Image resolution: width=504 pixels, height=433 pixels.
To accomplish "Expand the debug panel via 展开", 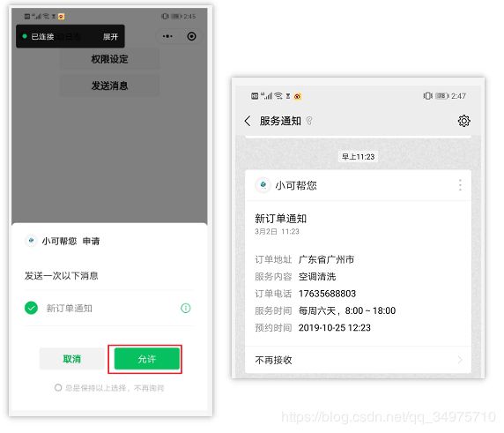I will [x=110, y=37].
